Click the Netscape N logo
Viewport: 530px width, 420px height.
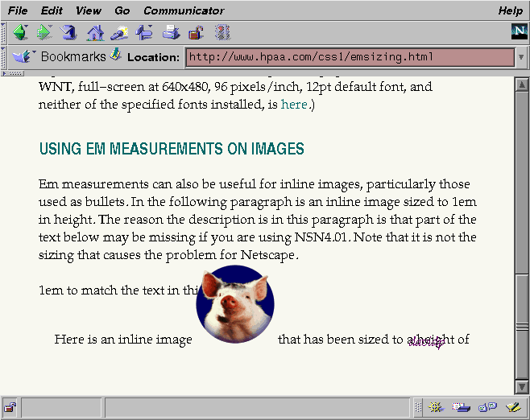pyautogui.click(x=519, y=33)
